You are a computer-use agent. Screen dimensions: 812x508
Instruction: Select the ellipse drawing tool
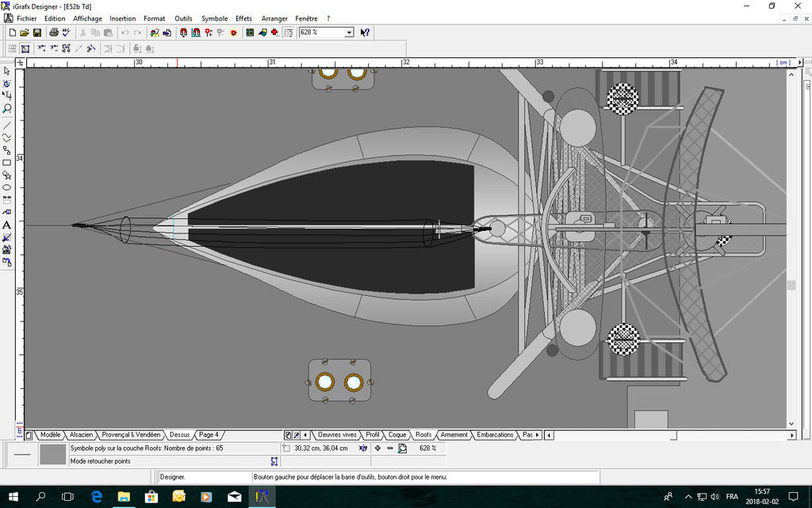click(x=6, y=187)
